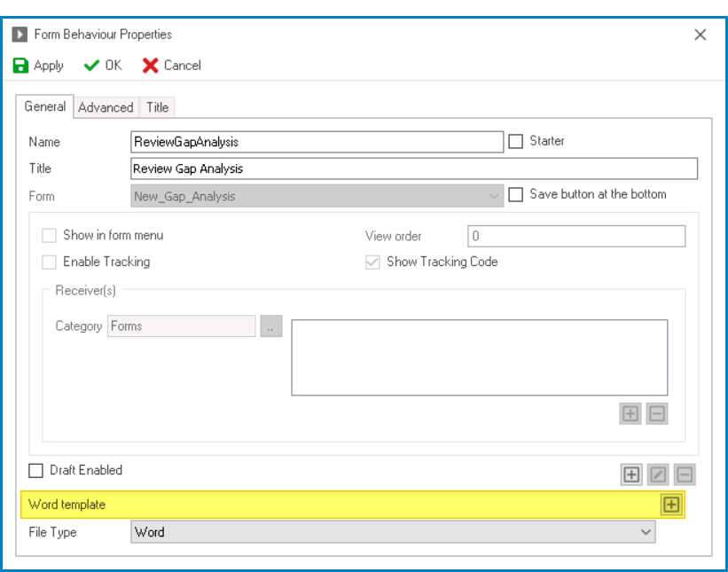The height and width of the screenshot is (572, 728).
Task: Click the red Cancel X icon
Action: click(x=151, y=66)
